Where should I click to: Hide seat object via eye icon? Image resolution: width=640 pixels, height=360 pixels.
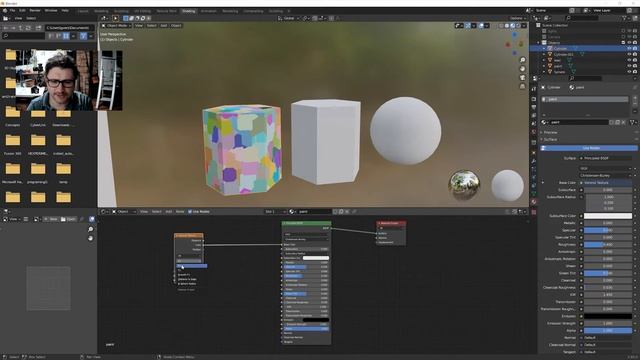click(x=629, y=60)
